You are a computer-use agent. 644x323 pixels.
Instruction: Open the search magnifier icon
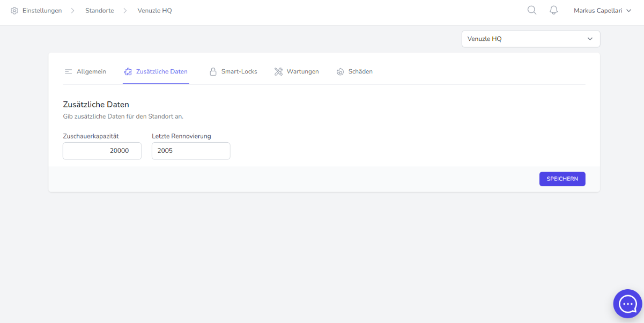(x=532, y=10)
